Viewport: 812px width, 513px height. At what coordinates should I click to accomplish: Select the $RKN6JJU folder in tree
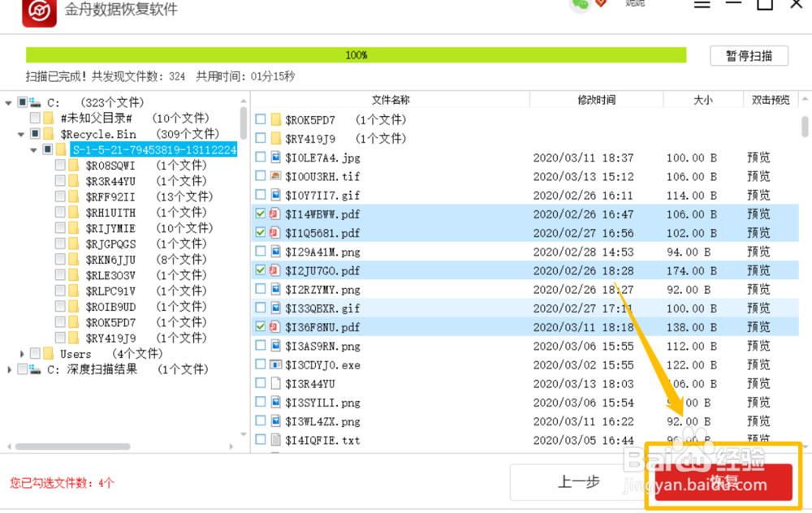(x=110, y=260)
